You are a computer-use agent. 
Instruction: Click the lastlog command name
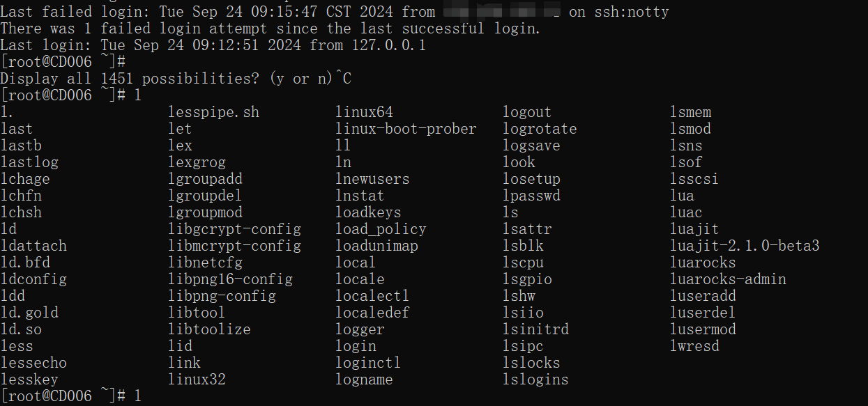tap(30, 162)
